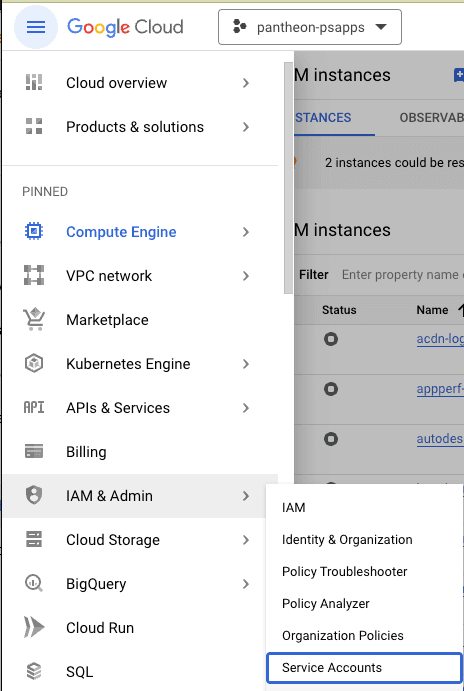
Task: Click the Cloud overview icon
Action: 34,83
